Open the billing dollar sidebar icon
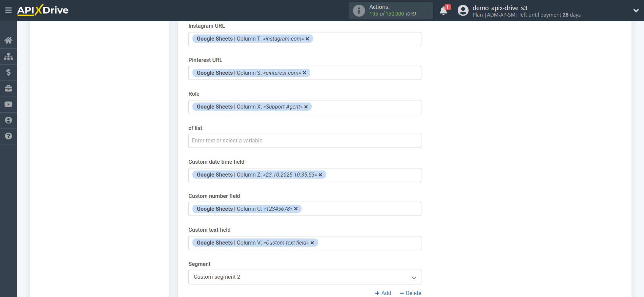Screen dimensions: 644x297 click(8, 72)
